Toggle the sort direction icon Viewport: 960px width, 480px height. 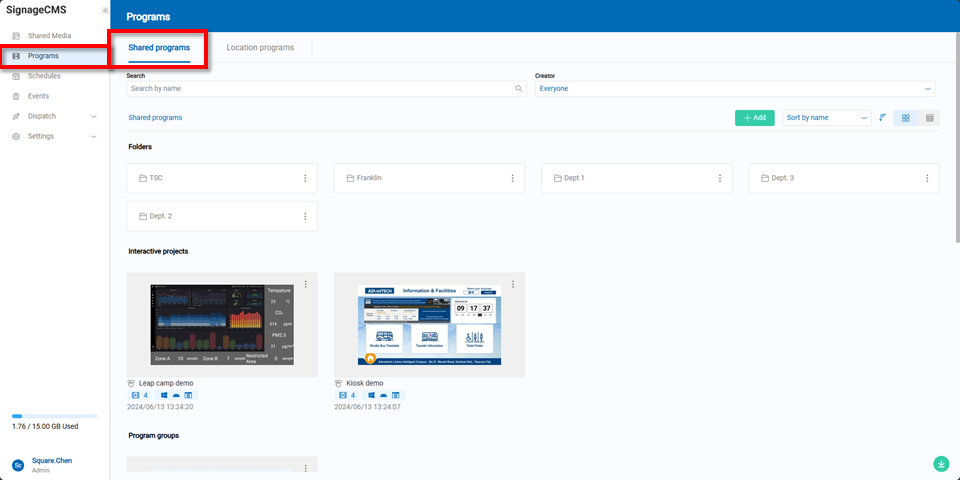882,118
